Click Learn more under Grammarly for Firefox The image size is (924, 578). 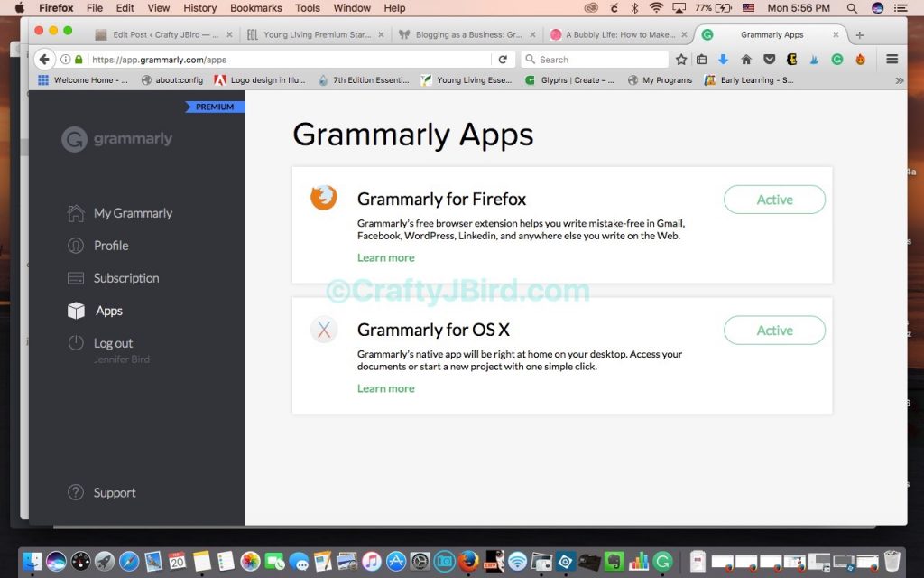(385, 257)
